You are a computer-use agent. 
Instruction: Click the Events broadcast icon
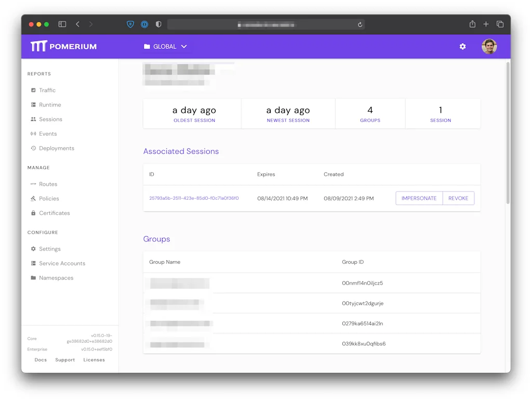[34, 134]
